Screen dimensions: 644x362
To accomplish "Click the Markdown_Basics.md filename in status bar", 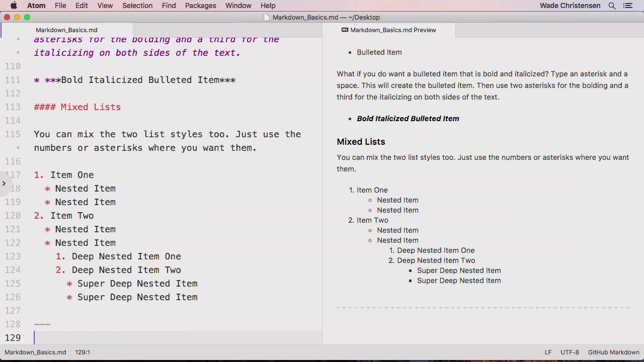I will click(35, 352).
